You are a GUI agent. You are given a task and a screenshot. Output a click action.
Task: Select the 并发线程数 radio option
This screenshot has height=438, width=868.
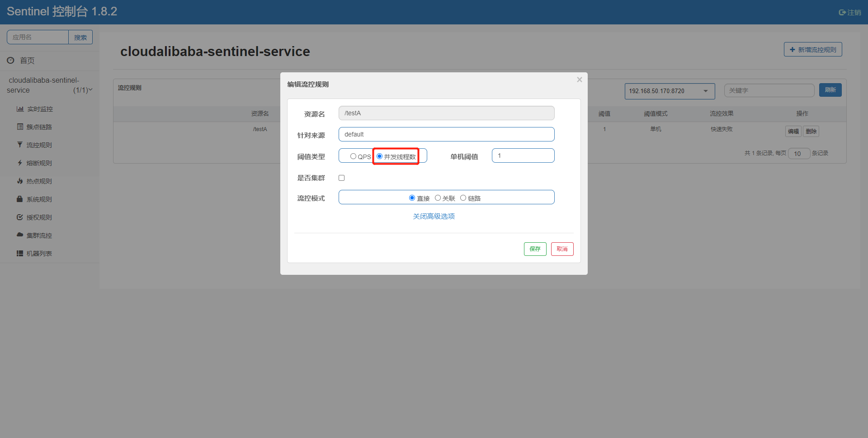click(379, 156)
